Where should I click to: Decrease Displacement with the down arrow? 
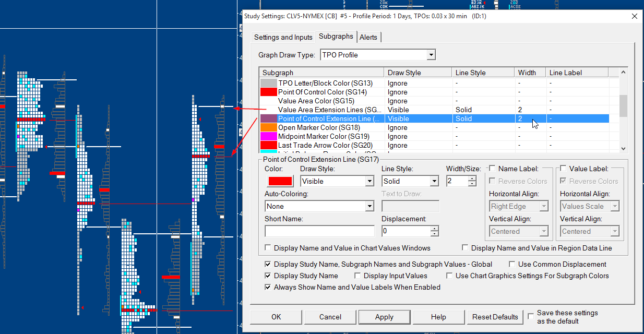click(x=435, y=234)
